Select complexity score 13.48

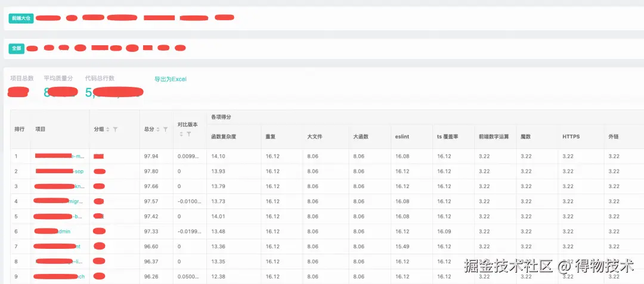click(x=218, y=232)
